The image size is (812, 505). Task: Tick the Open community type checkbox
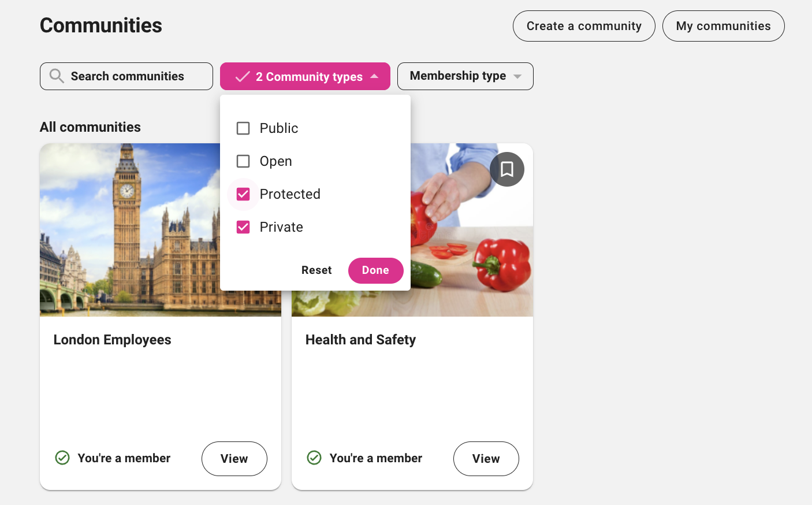(x=243, y=161)
